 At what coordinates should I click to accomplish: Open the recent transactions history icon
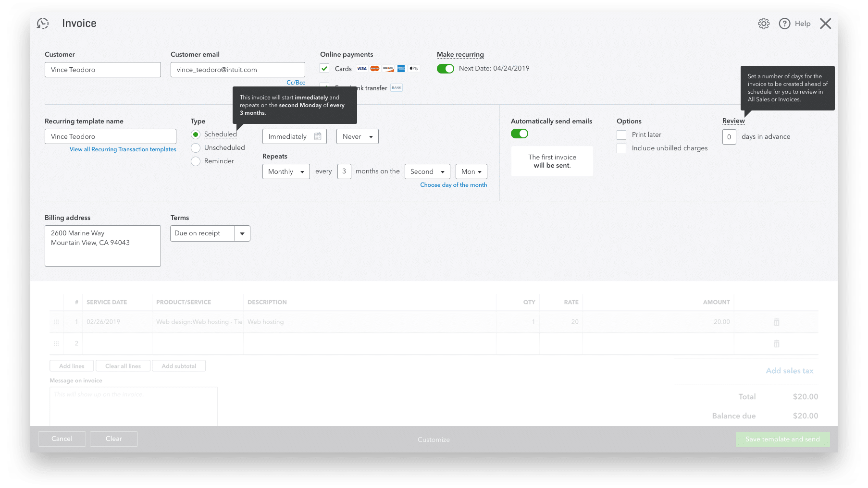43,24
